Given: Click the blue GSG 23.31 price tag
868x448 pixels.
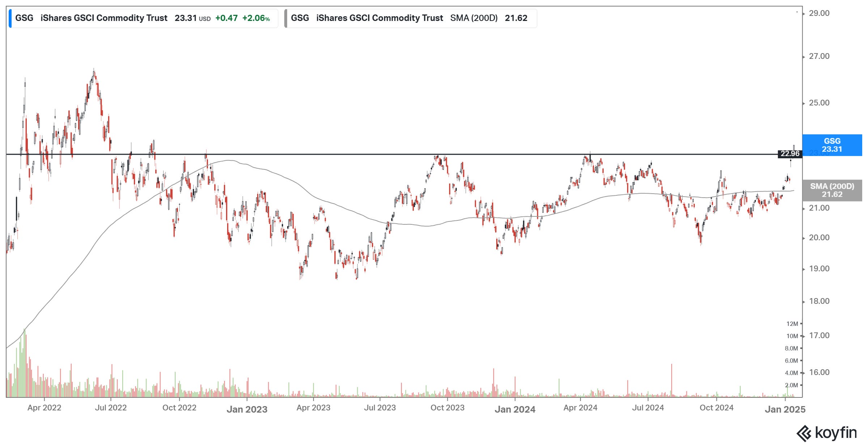Looking at the screenshot, I should tap(832, 145).
